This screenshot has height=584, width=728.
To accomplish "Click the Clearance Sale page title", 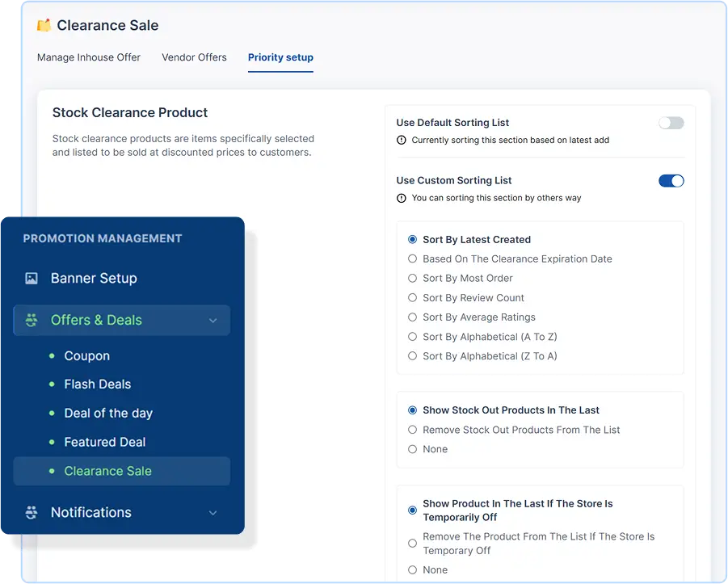I will [x=107, y=25].
